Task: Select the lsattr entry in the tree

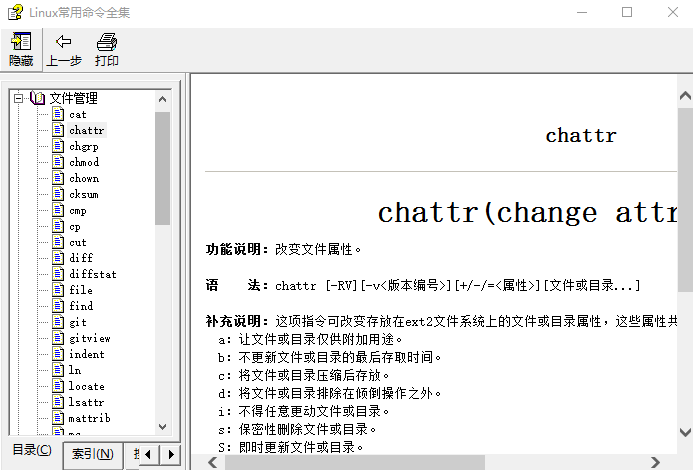Action: pyautogui.click(x=86, y=402)
